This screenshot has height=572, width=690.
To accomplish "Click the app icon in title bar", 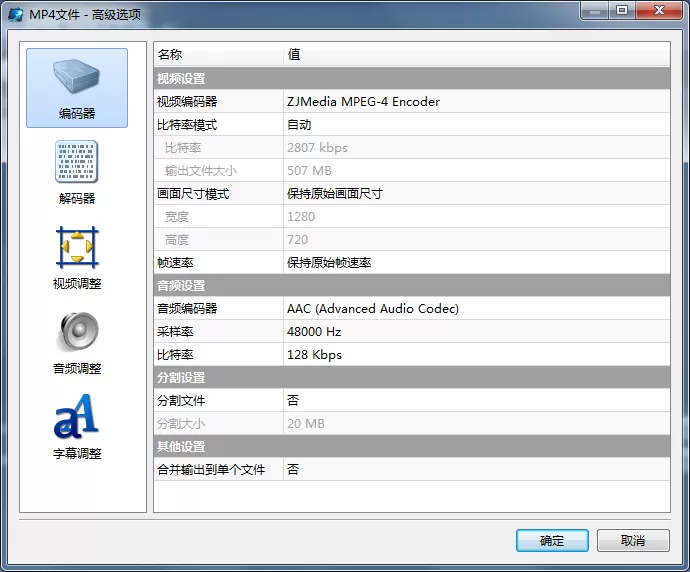I will (16, 15).
